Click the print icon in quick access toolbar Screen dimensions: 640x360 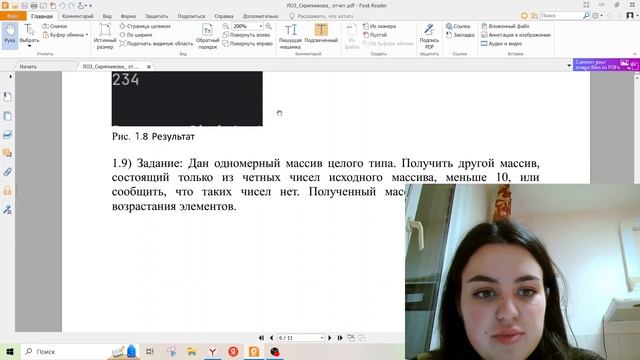click(34, 5)
